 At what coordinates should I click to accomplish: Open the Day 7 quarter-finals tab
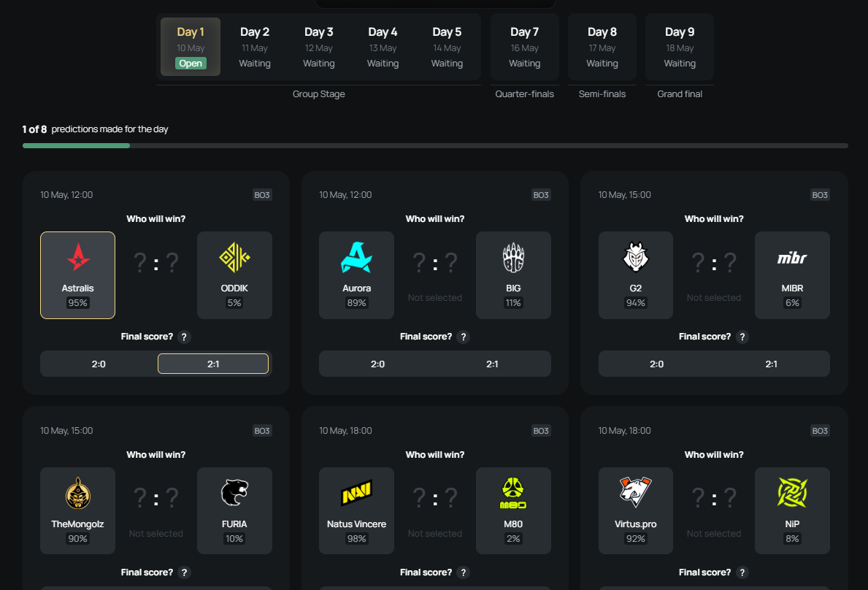[525, 47]
